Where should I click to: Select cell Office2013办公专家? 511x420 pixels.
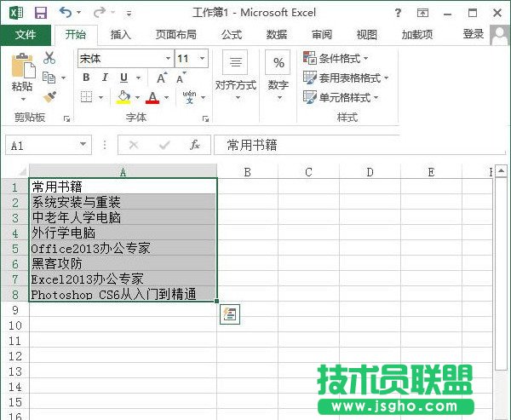123,248
